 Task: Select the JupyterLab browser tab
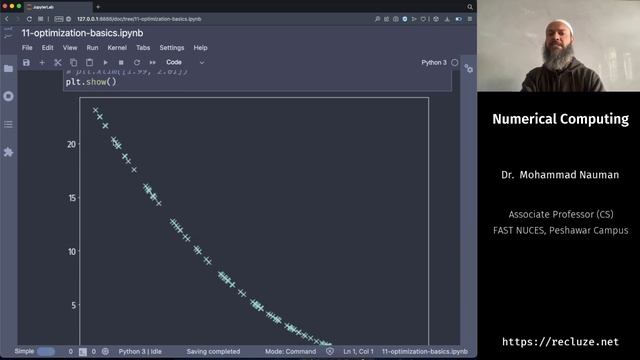pyautogui.click(x=58, y=7)
